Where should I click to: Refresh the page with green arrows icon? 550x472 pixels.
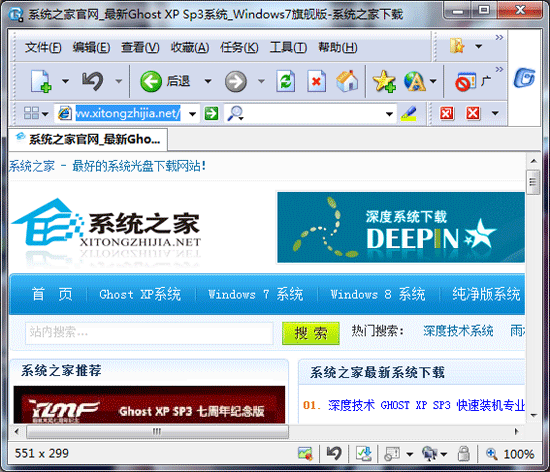click(x=285, y=81)
